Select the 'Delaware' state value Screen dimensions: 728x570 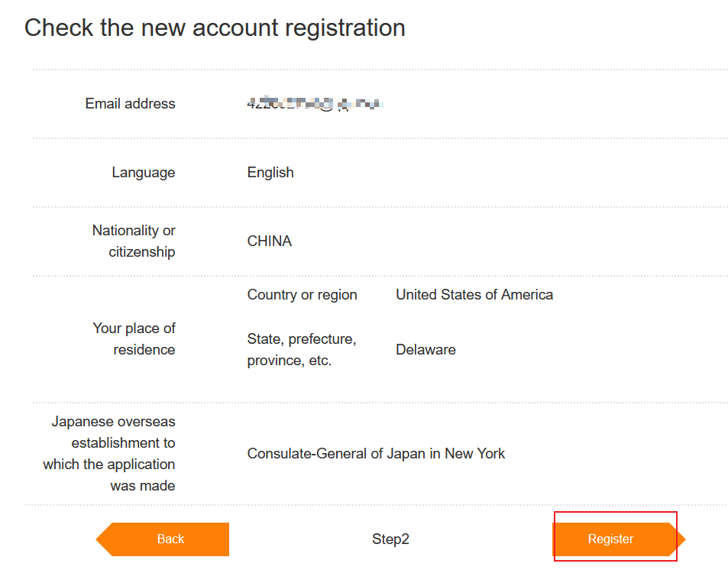click(x=425, y=350)
